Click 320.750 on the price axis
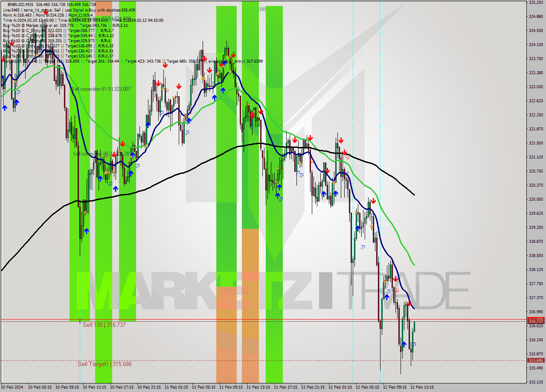This screenshot has width=546, height=392. click(536, 171)
